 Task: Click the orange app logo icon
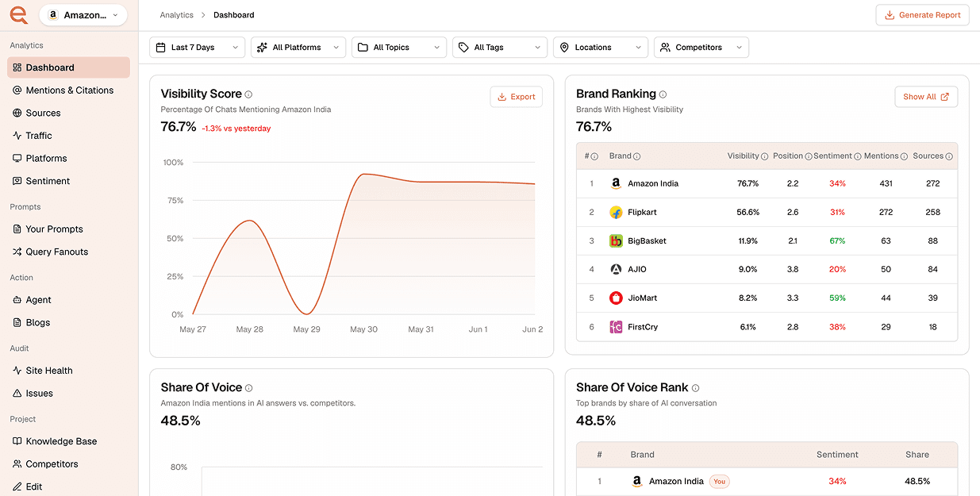coord(19,14)
